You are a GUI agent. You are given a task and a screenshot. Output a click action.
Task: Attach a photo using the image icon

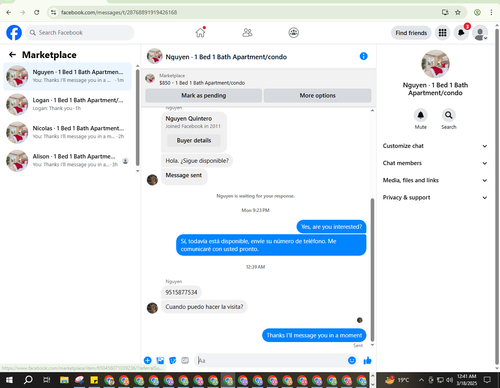tap(160, 360)
